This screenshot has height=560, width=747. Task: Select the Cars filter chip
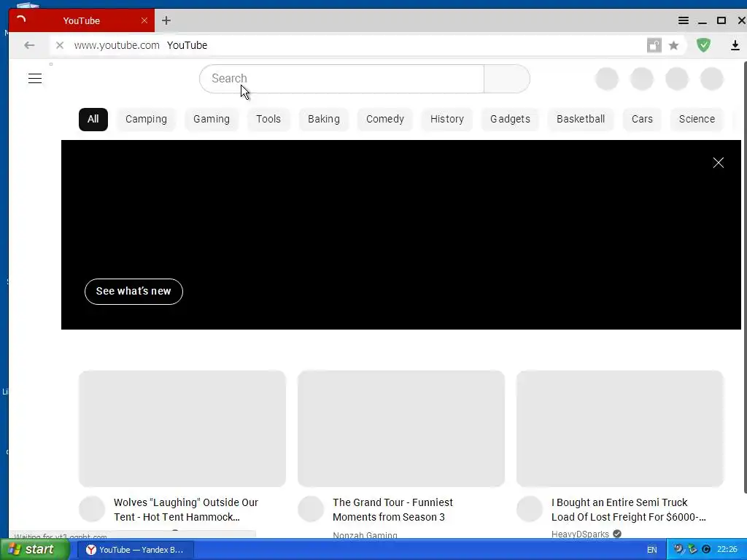point(642,119)
